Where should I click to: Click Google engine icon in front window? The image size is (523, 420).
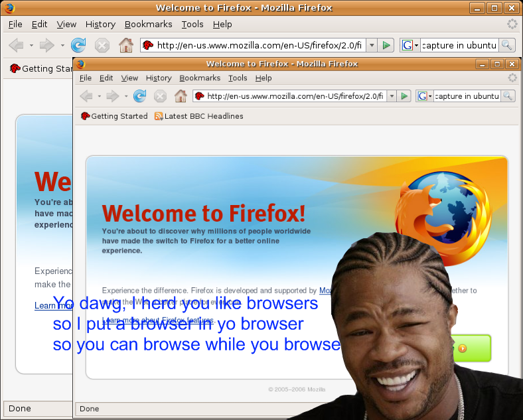422,96
